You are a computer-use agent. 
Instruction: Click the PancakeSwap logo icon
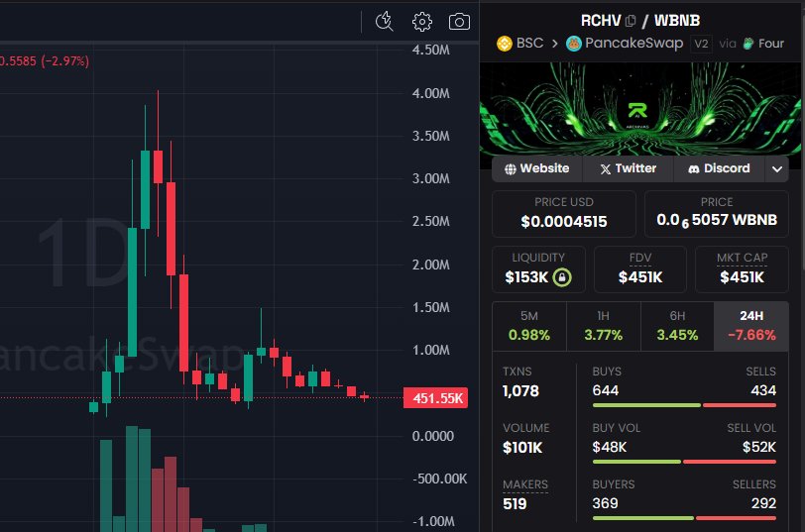tap(573, 43)
